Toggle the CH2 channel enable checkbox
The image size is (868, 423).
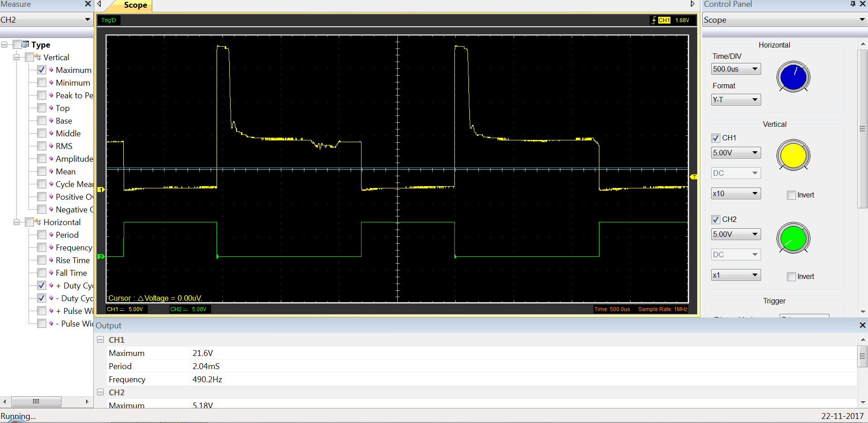[x=716, y=220]
